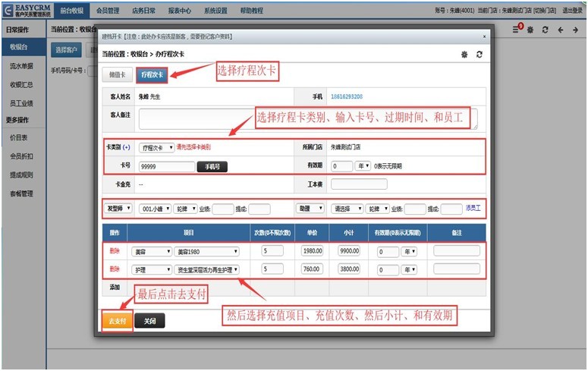Click the black 关闭 button
Viewport: 588px width, 371px height.
pyautogui.click(x=149, y=321)
